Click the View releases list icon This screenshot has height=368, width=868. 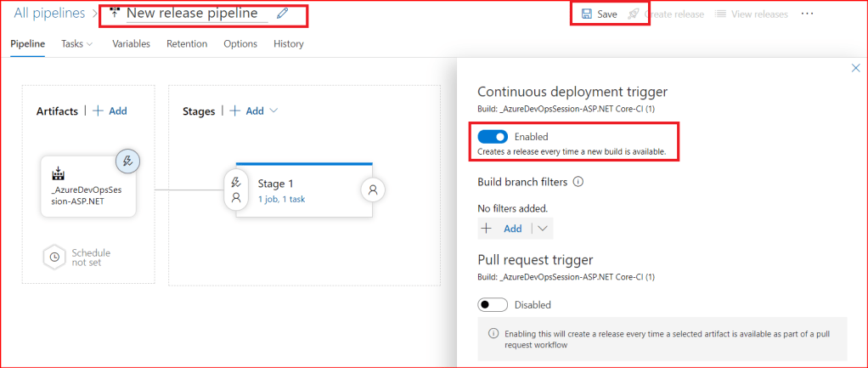pyautogui.click(x=721, y=14)
